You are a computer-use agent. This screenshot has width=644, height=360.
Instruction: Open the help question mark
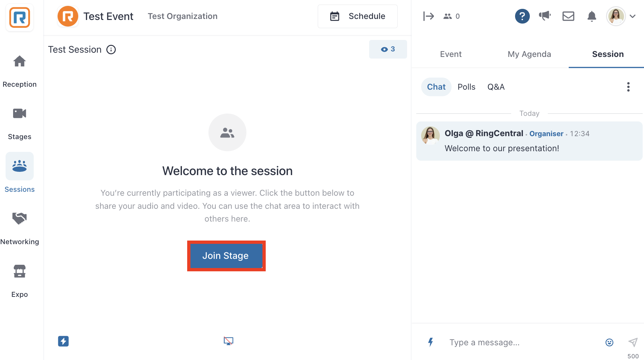click(x=522, y=16)
